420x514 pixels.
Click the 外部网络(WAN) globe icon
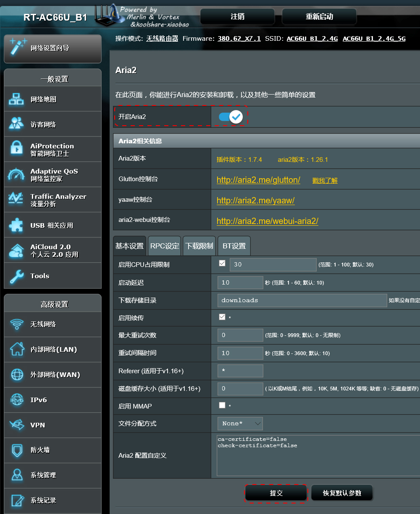[17, 374]
